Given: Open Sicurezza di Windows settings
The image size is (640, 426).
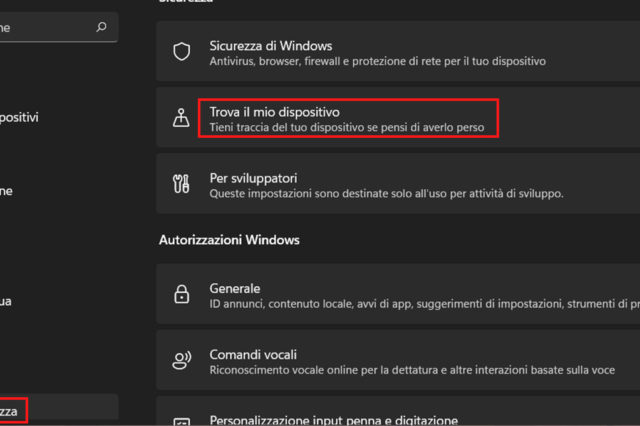Looking at the screenshot, I should tap(271, 46).
